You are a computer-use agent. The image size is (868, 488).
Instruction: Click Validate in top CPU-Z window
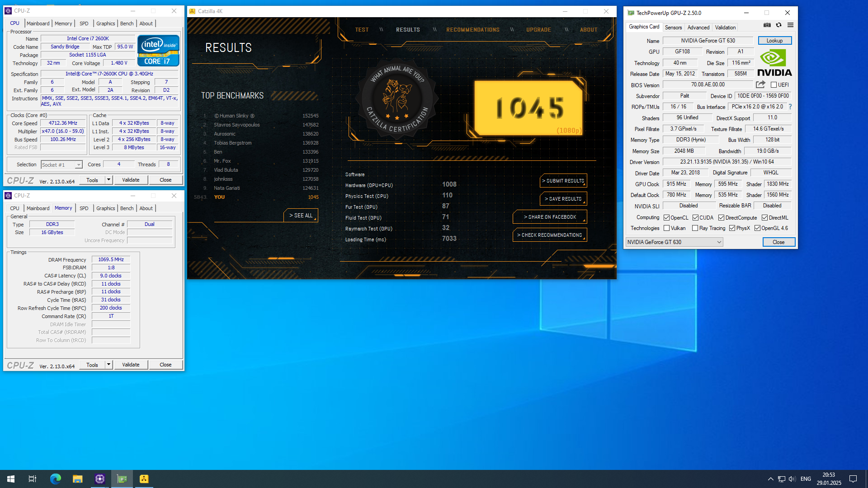(x=131, y=180)
